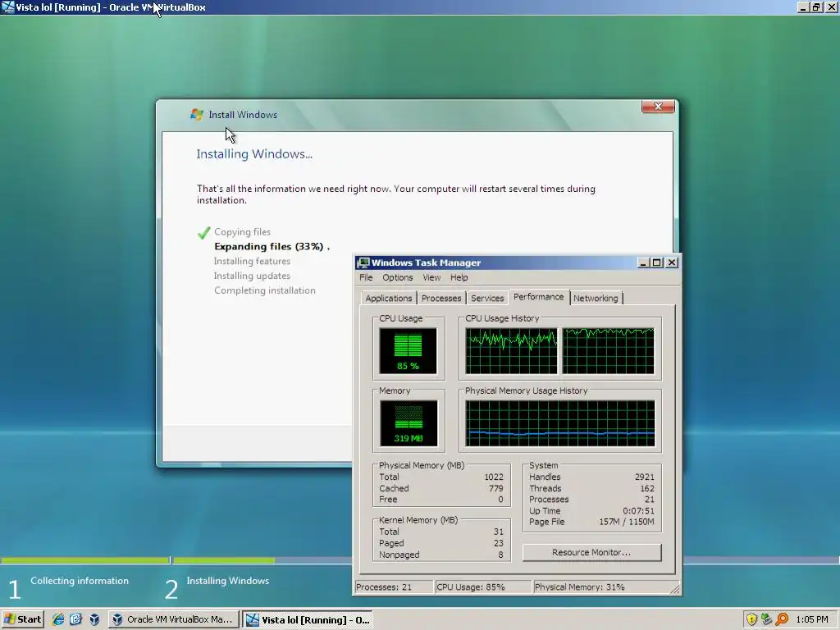Open Resource Monitor
This screenshot has width=840, height=630.
coord(591,552)
